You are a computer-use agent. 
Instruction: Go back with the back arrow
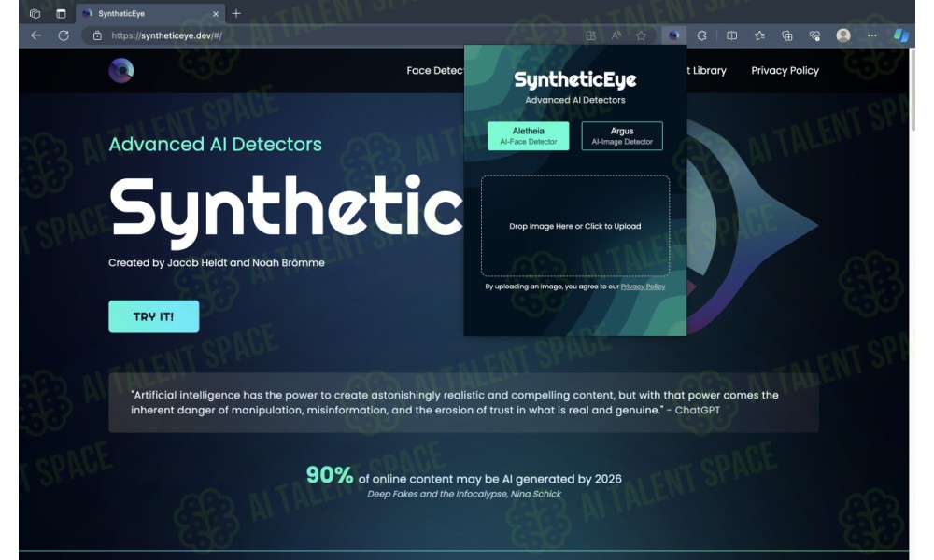pyautogui.click(x=35, y=35)
